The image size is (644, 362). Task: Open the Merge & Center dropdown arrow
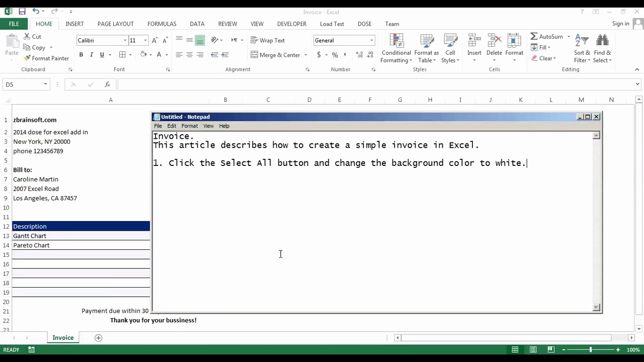[305, 55]
